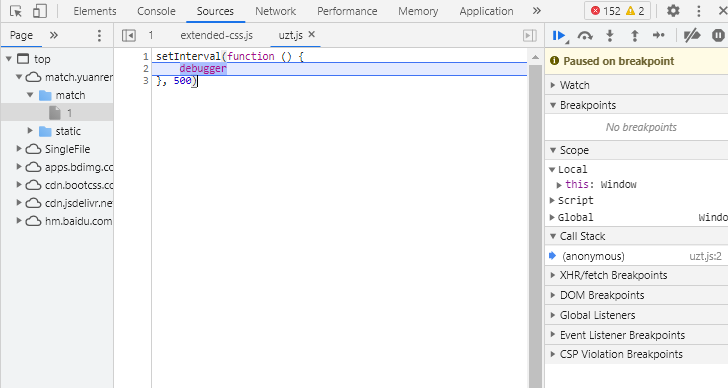
Task: Collapse the Breakpoints section
Action: click(x=553, y=105)
